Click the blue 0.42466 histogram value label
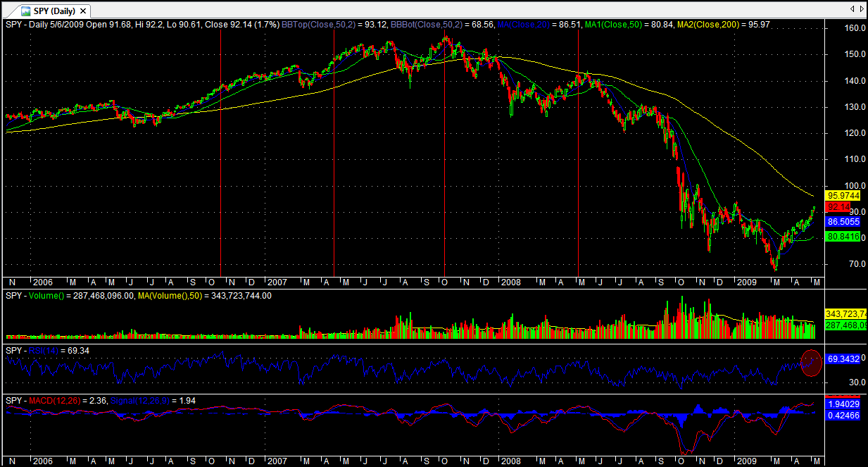This screenshot has width=868, height=467. pos(844,416)
